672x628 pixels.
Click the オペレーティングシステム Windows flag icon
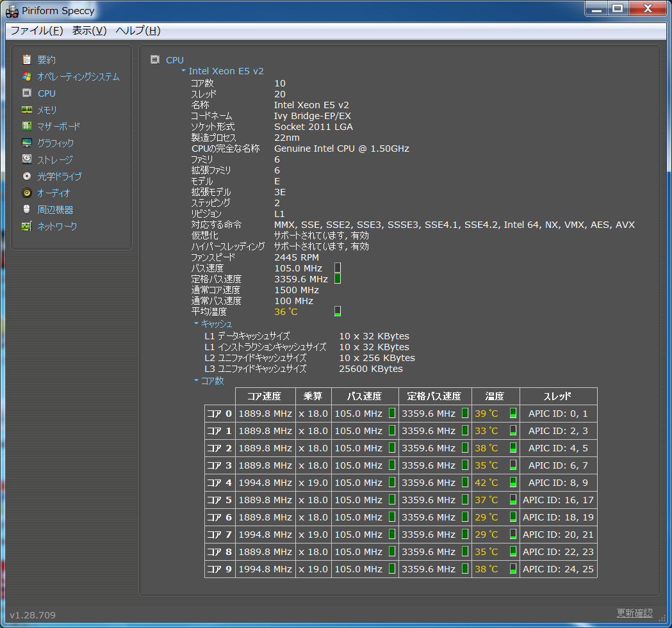click(26, 76)
